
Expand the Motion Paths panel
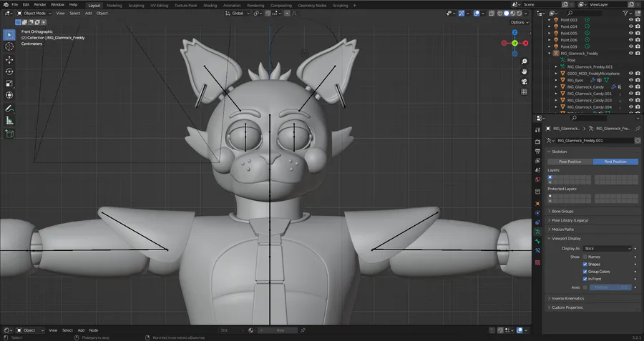pos(562,229)
